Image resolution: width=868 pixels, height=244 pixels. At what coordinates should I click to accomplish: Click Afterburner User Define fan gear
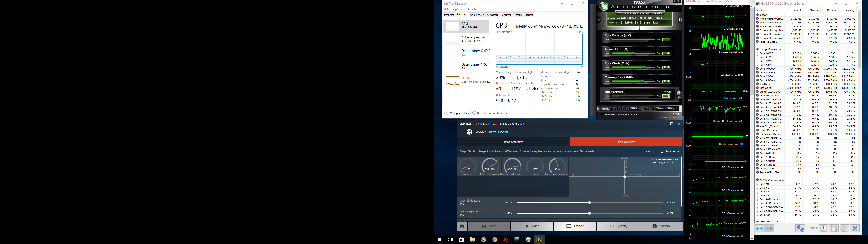click(679, 95)
